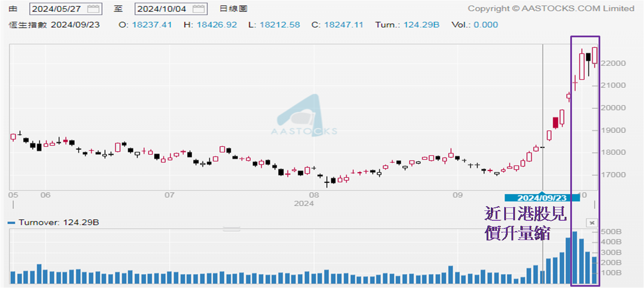Click the filled red candlestick near 19500
This screenshot has width=644, height=288.
point(556,123)
